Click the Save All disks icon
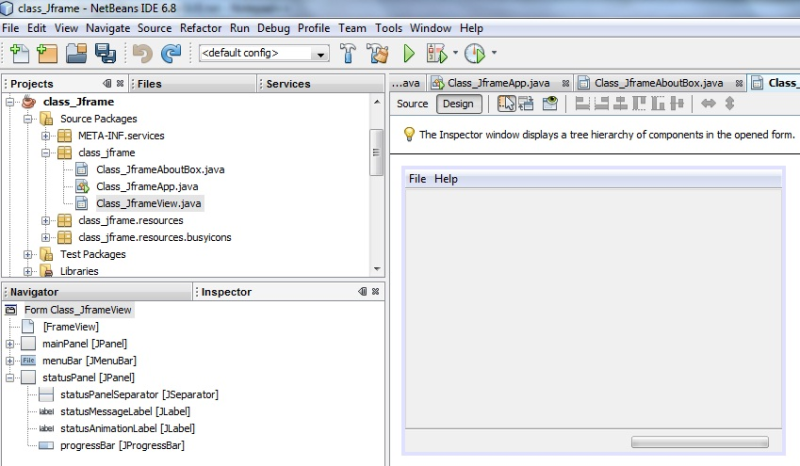This screenshot has height=466, width=800. 106,53
